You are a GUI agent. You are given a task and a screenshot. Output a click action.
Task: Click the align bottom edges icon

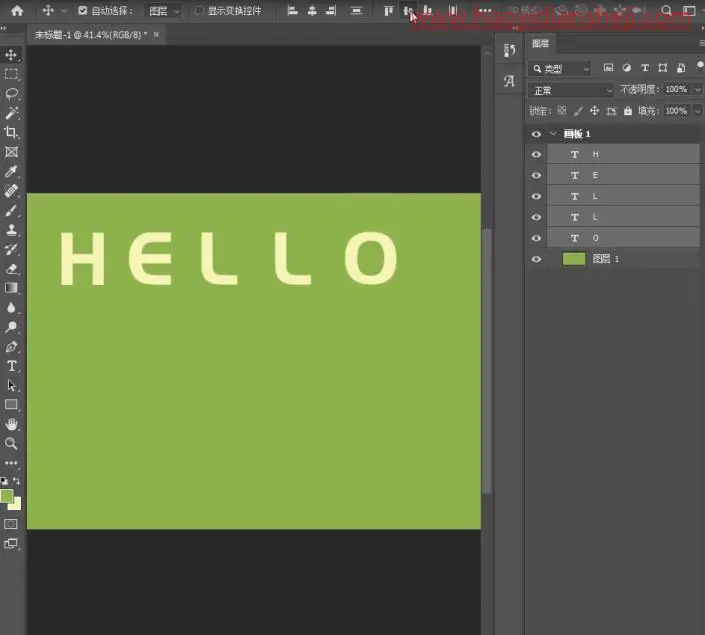pos(427,10)
